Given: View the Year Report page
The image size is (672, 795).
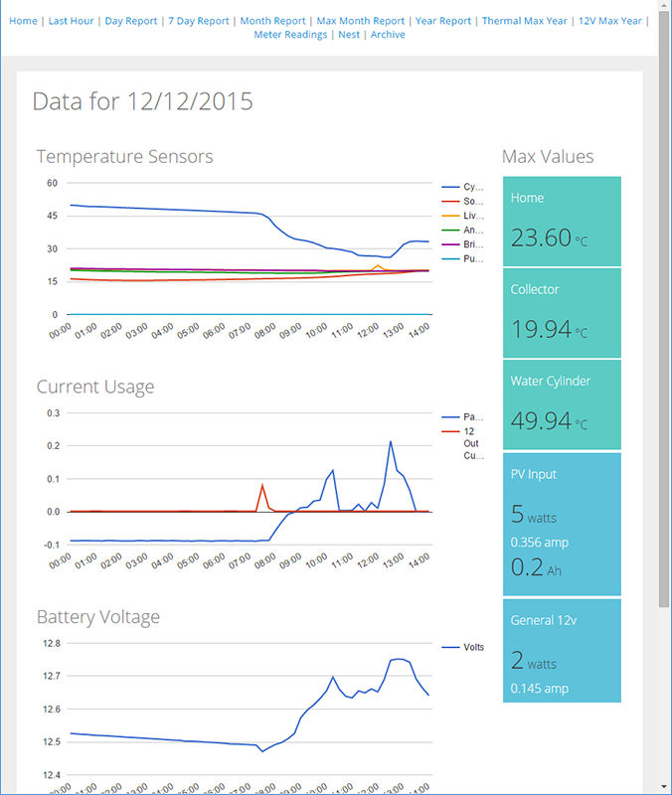Looking at the screenshot, I should (x=443, y=21).
